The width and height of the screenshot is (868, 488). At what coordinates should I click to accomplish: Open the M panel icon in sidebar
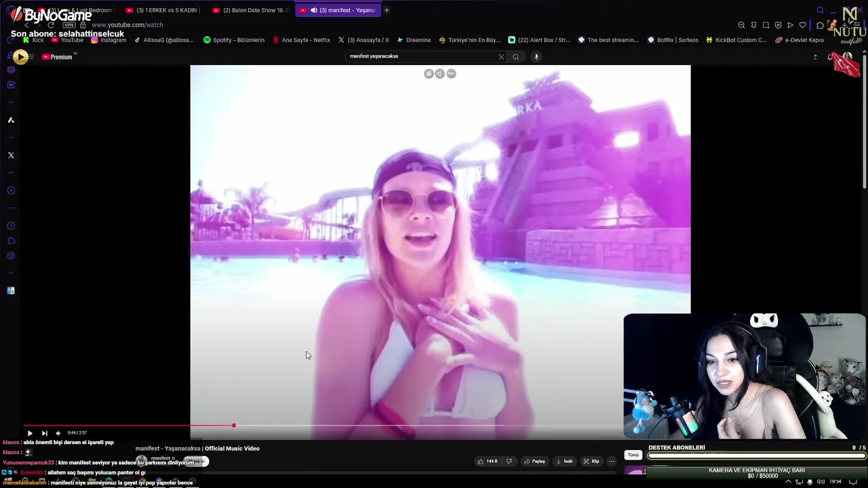coord(11,85)
